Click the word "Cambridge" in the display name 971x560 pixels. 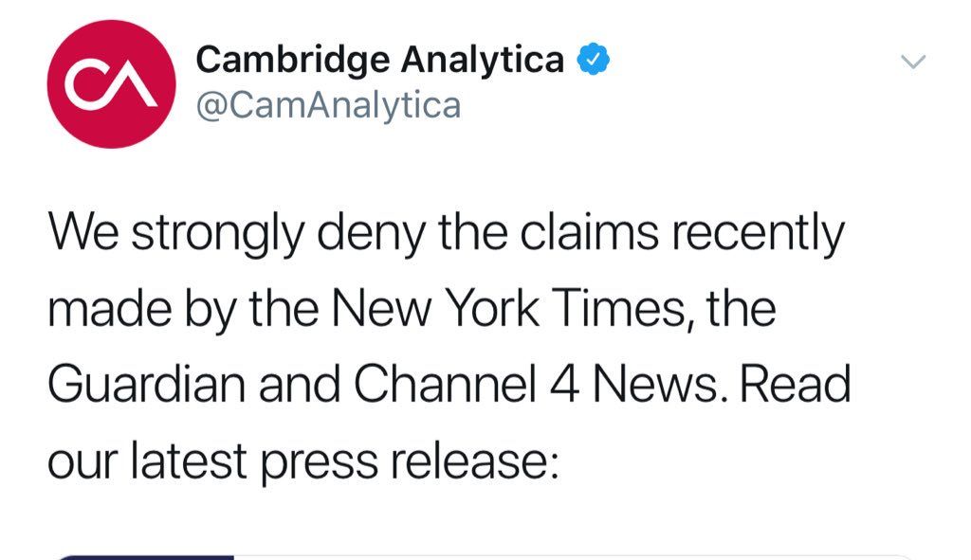coord(291,61)
